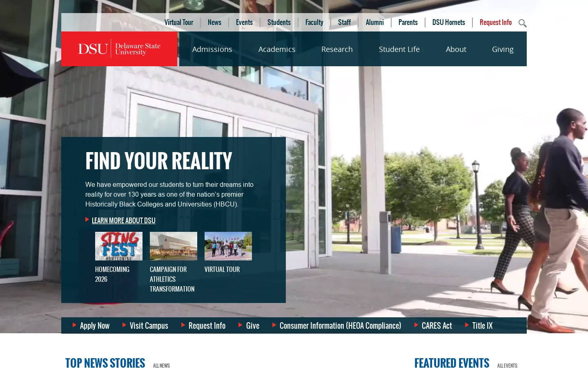Select the Parents audience link
The image size is (588, 368).
click(408, 22)
